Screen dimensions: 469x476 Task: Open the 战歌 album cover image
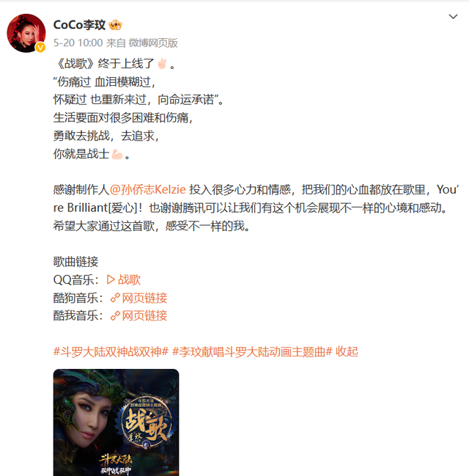click(117, 422)
